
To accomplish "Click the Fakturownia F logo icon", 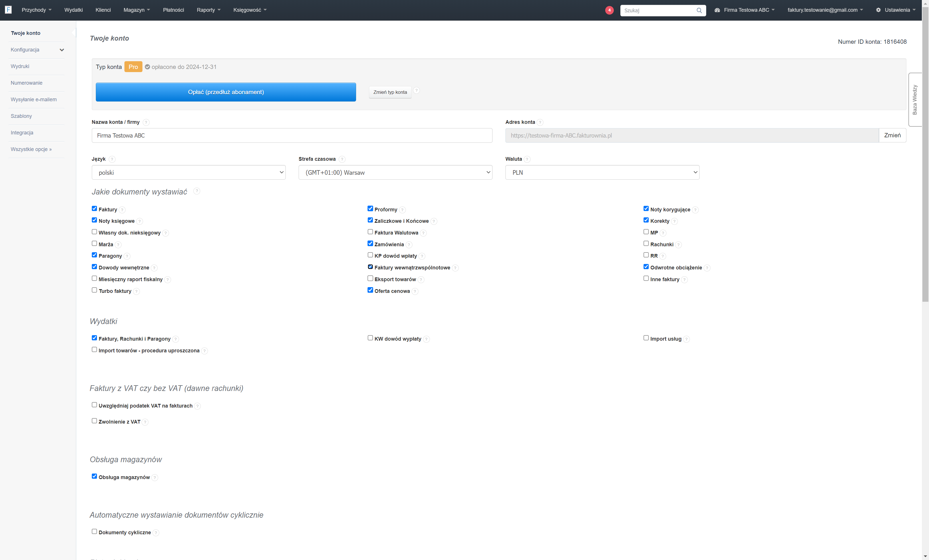I will pyautogui.click(x=8, y=10).
